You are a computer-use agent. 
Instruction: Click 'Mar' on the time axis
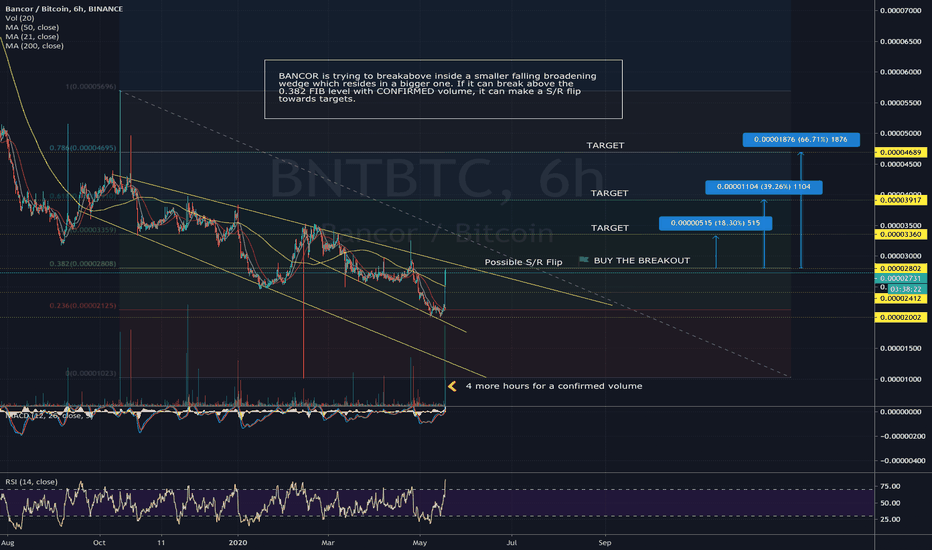pyautogui.click(x=328, y=542)
